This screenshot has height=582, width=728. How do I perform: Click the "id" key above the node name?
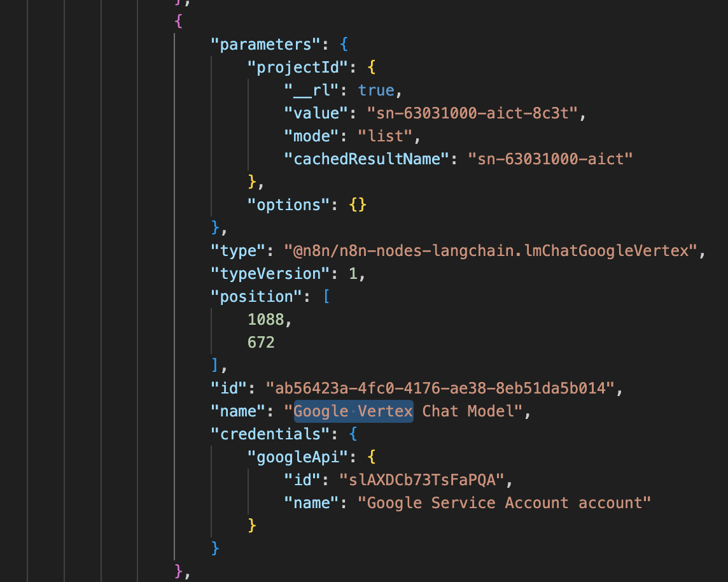pyautogui.click(x=228, y=388)
